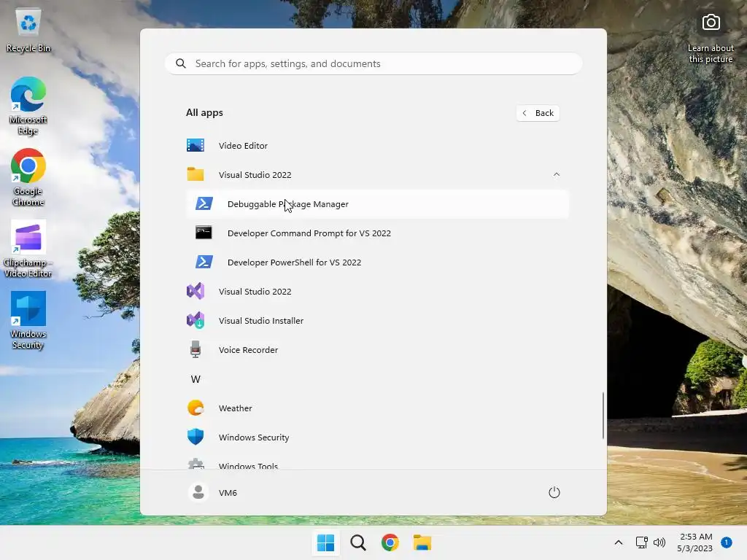This screenshot has width=747, height=560.
Task: Open the notification badge icon
Action: click(727, 542)
